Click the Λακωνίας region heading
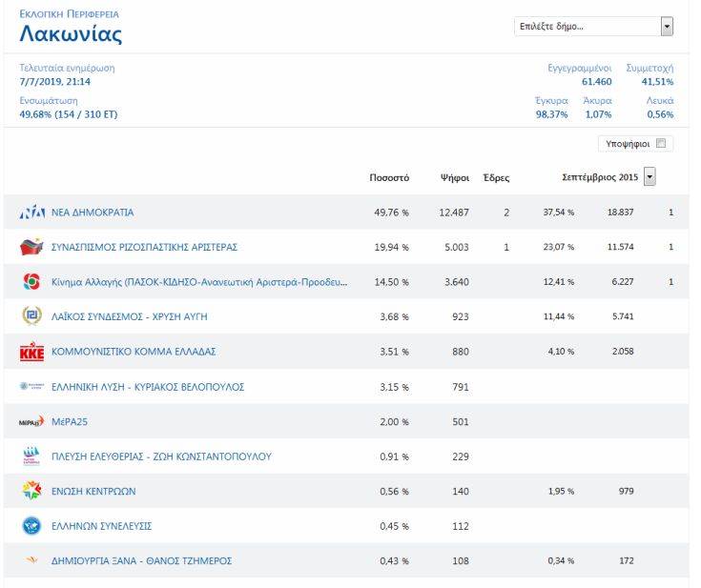 click(x=71, y=35)
